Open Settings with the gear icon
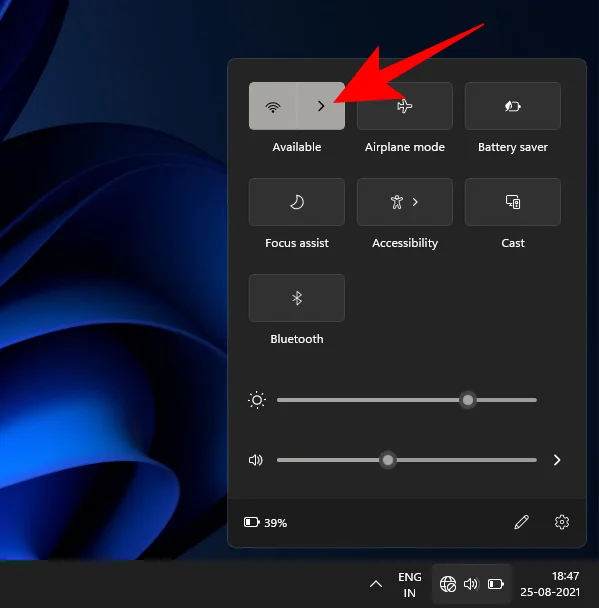 (562, 522)
